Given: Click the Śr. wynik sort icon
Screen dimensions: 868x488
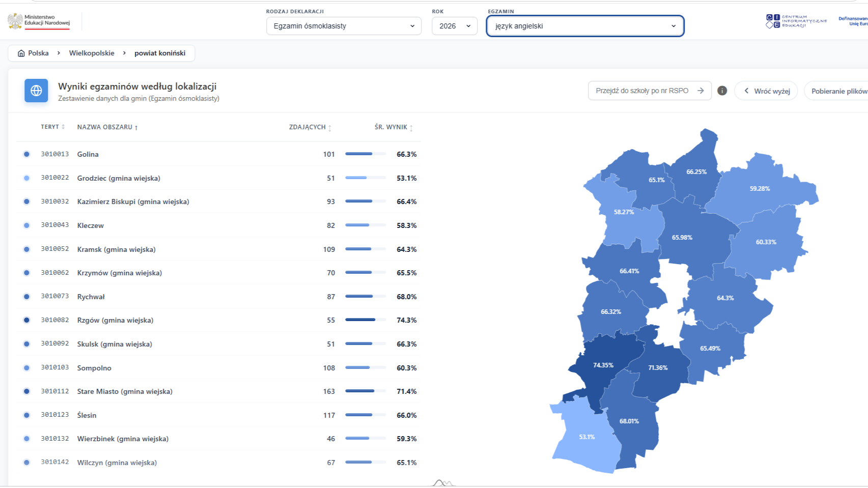Looking at the screenshot, I should pos(411,128).
